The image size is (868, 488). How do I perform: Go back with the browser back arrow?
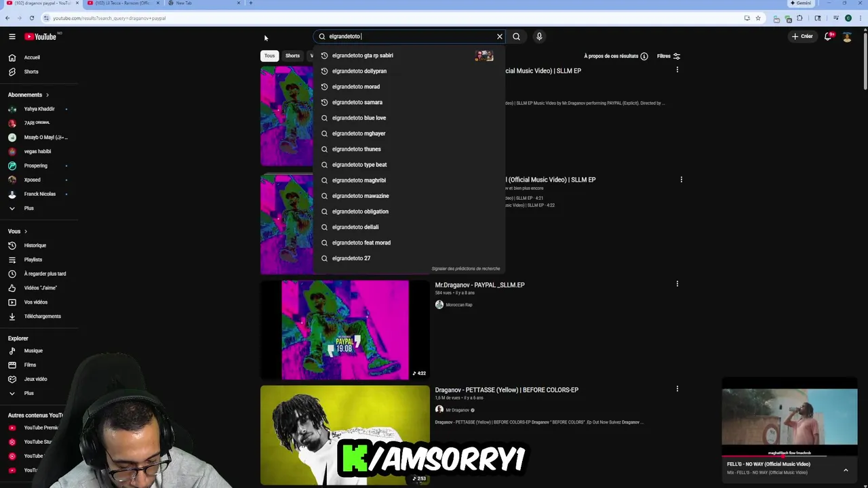pos(7,18)
